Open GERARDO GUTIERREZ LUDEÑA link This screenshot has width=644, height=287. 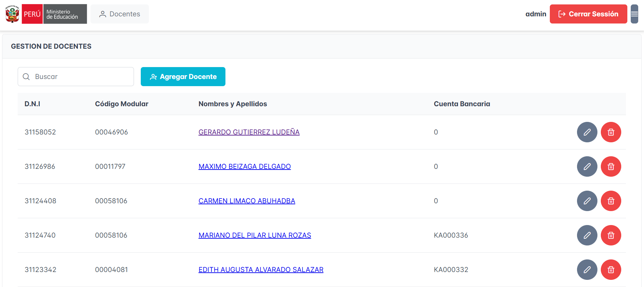(x=249, y=132)
